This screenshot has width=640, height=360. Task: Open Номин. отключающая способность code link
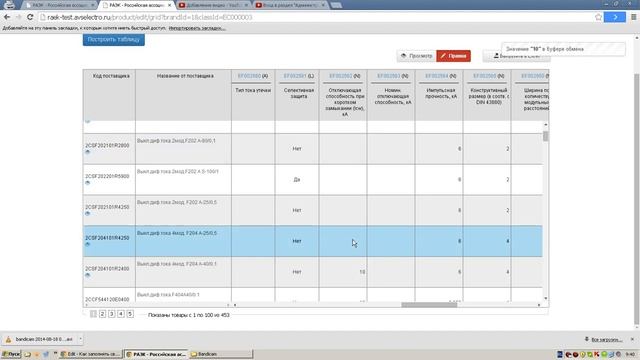coord(389,76)
